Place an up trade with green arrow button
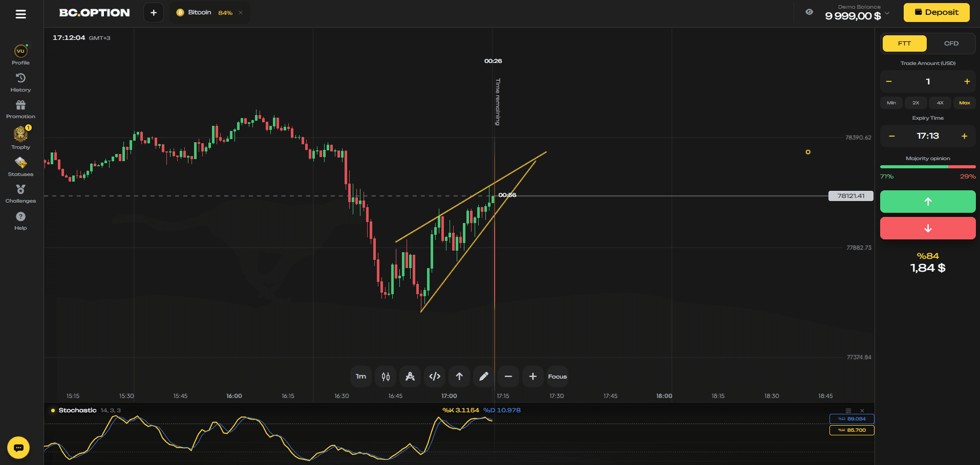This screenshot has height=465, width=980. (x=928, y=202)
